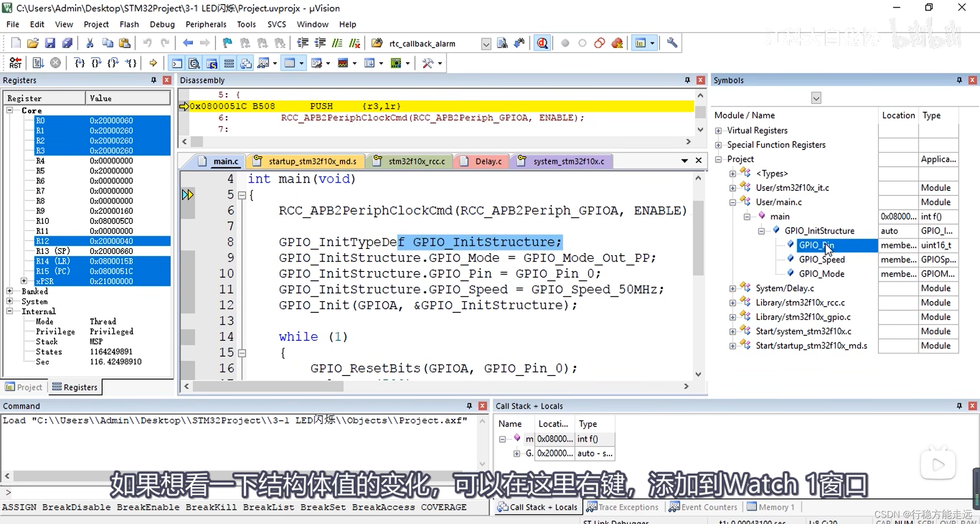Click the Open file folder icon
Viewport: 980px width, 524px height.
pyautogui.click(x=33, y=43)
